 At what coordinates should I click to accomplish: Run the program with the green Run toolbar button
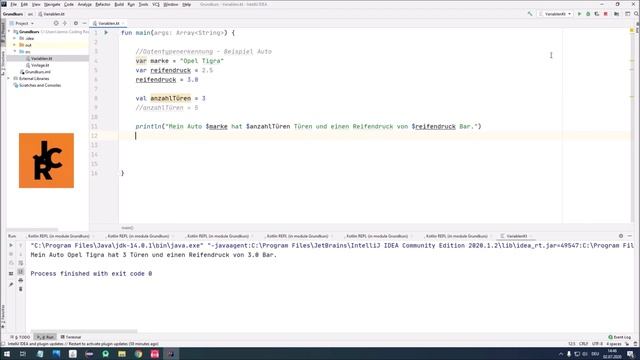click(579, 14)
